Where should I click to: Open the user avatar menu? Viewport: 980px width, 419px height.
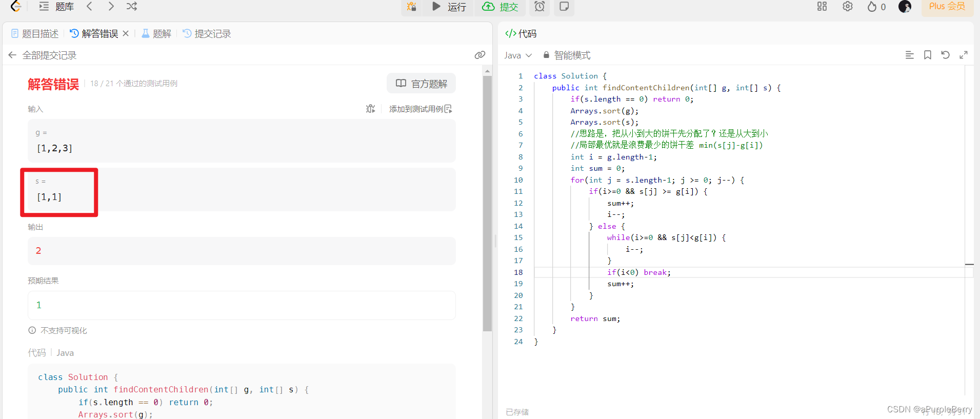[x=905, y=6]
